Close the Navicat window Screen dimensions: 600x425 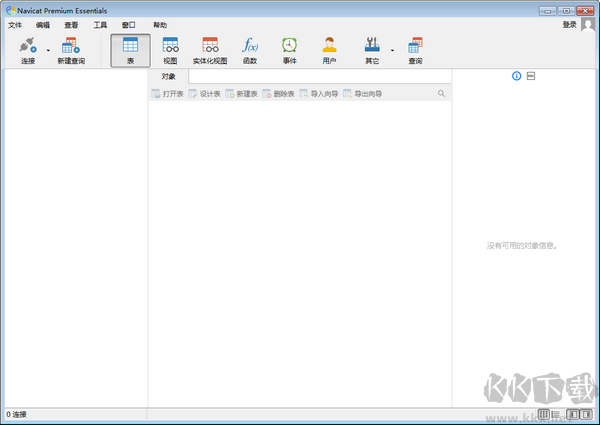tap(585, 11)
